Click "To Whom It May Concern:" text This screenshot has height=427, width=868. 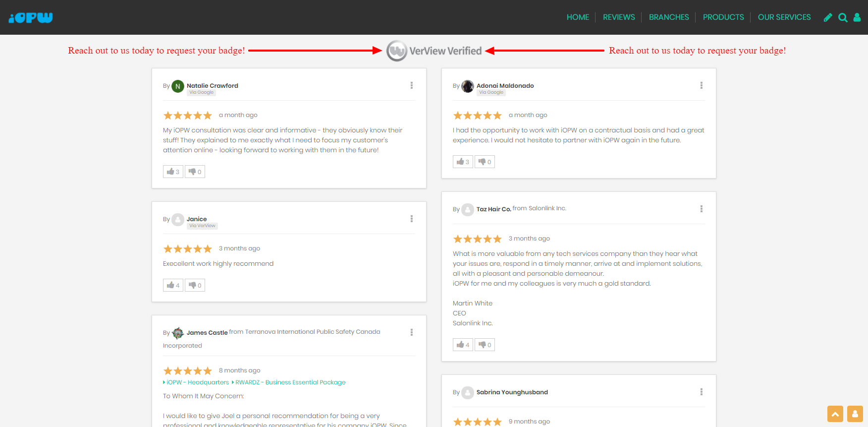(204, 396)
